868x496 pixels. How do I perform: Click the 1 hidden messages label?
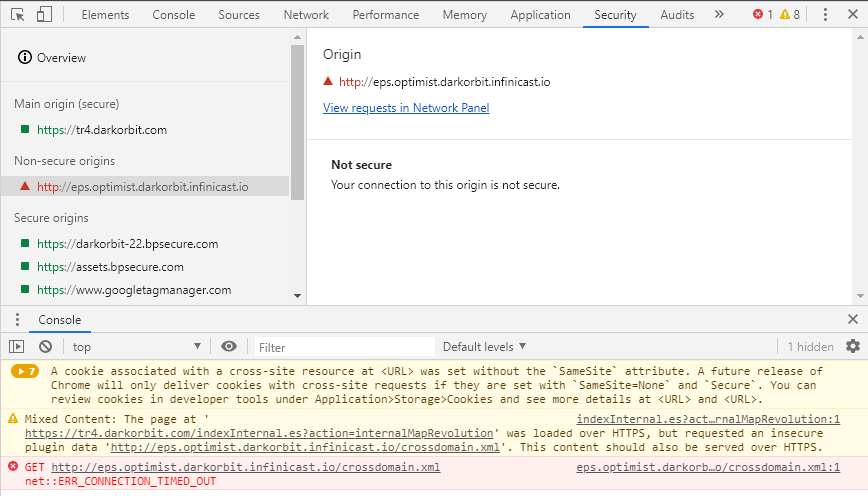click(810, 347)
